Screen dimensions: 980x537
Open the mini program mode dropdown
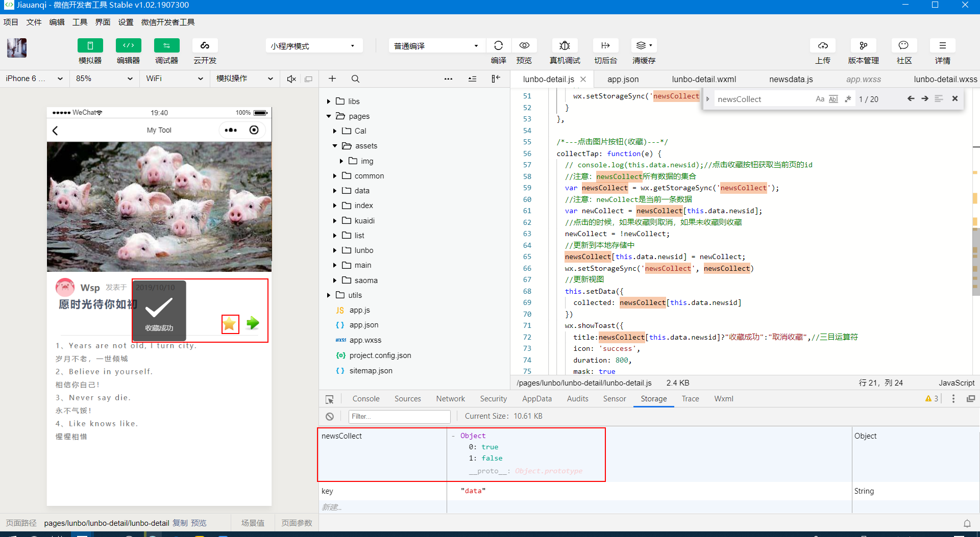click(314, 46)
